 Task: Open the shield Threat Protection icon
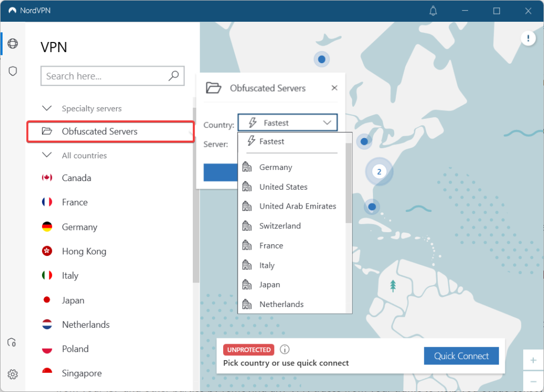[x=13, y=71]
